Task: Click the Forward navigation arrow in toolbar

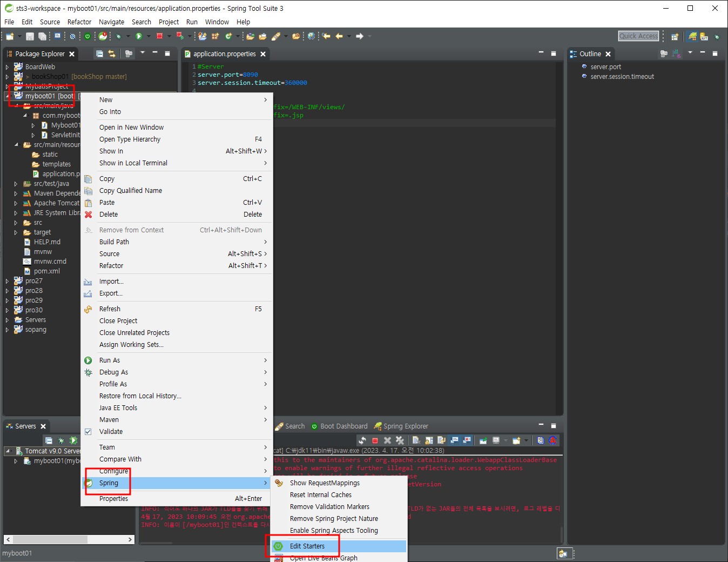Action: (x=359, y=36)
